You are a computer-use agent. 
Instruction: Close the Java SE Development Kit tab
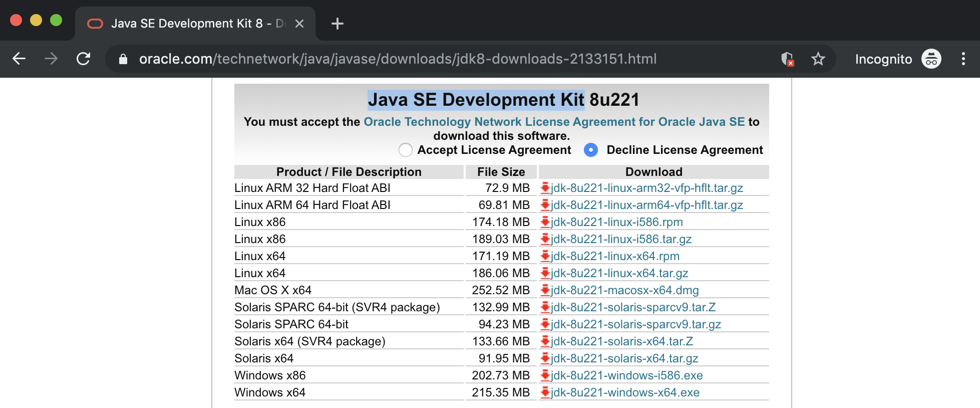point(299,24)
